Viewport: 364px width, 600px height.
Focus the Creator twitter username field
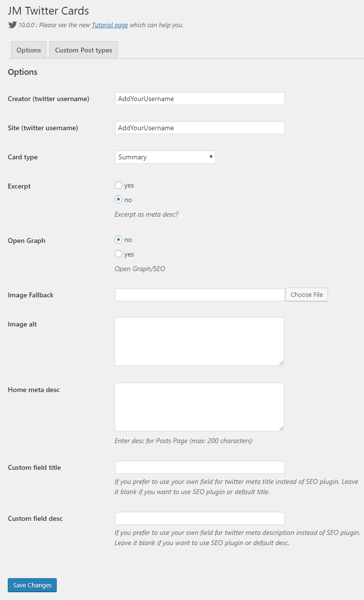click(199, 99)
